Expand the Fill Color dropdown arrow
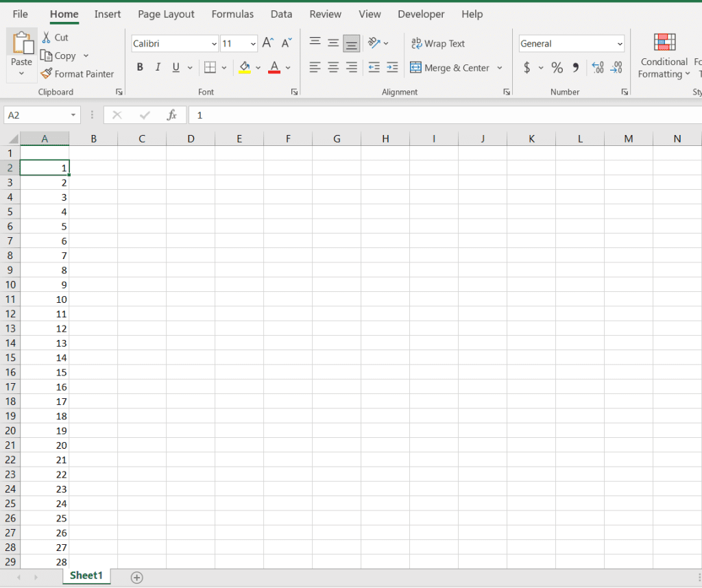Image resolution: width=702 pixels, height=588 pixels. tap(258, 67)
